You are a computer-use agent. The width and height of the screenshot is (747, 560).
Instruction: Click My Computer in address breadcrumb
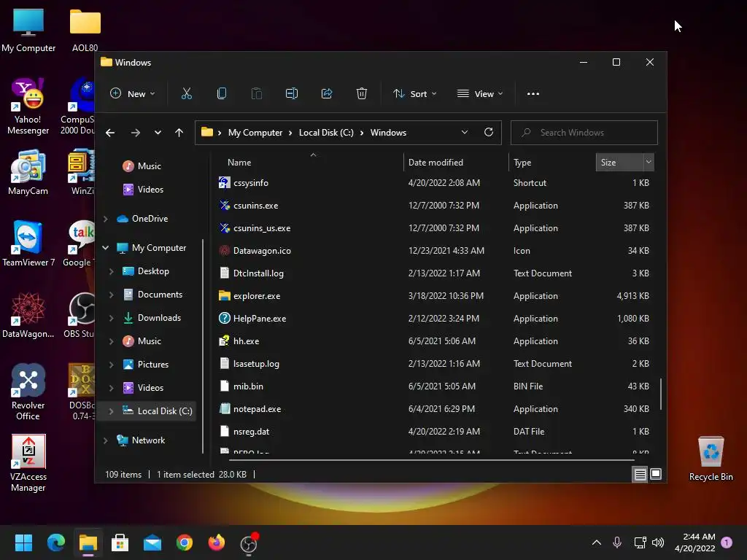(255, 133)
